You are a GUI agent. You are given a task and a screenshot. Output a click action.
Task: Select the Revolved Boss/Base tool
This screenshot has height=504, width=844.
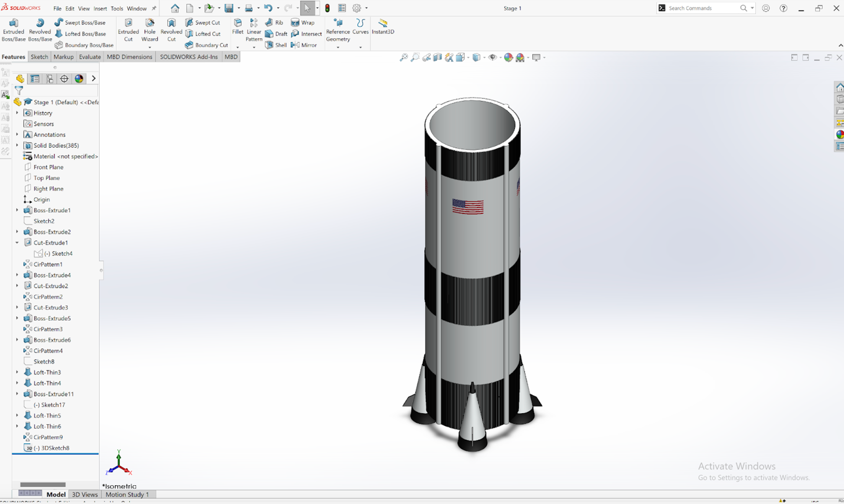coord(40,30)
